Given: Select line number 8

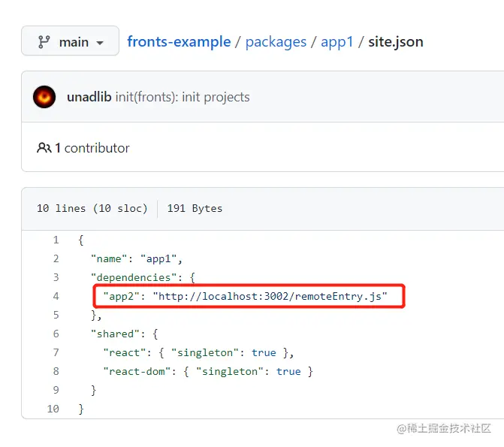Looking at the screenshot, I should click(56, 371).
